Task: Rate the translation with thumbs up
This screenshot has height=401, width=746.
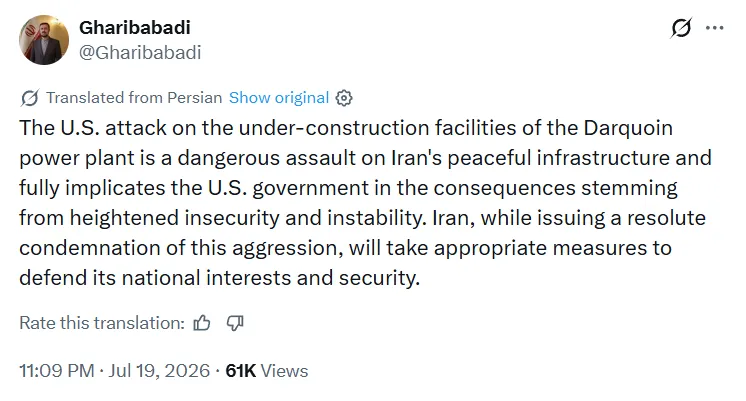Action: pyautogui.click(x=202, y=323)
